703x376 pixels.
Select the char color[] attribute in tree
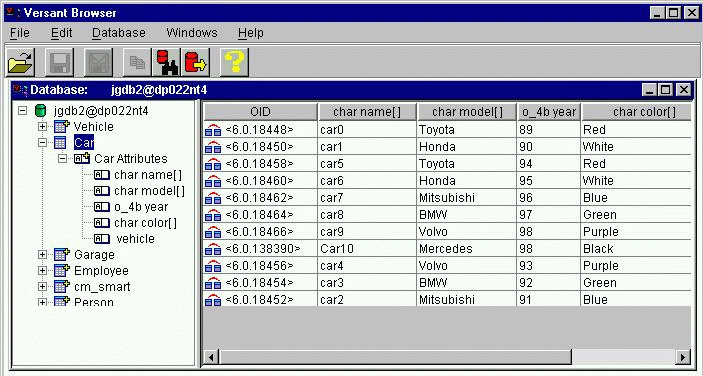(145, 223)
